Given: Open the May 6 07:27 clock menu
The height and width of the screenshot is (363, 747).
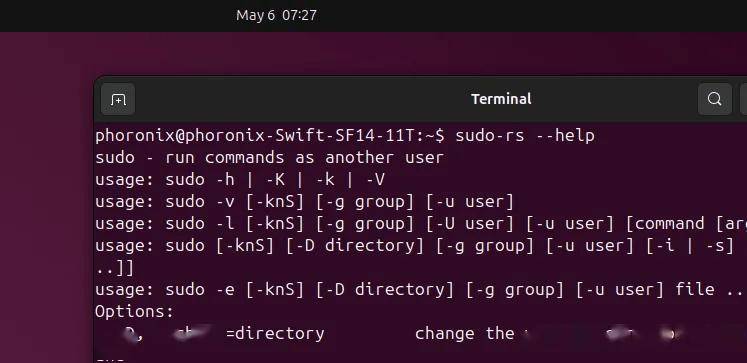Looking at the screenshot, I should pos(276,15).
